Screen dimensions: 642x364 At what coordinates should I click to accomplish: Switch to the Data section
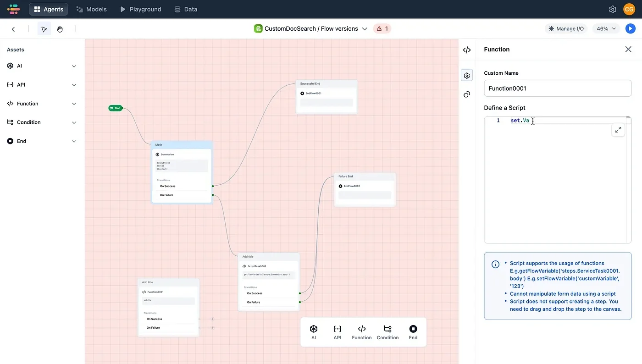pyautogui.click(x=185, y=9)
